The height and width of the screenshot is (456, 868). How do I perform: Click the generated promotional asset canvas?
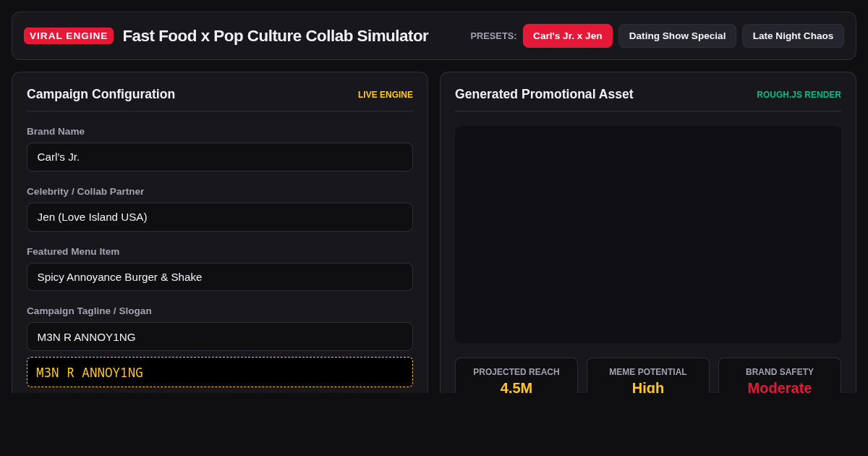[x=648, y=235]
